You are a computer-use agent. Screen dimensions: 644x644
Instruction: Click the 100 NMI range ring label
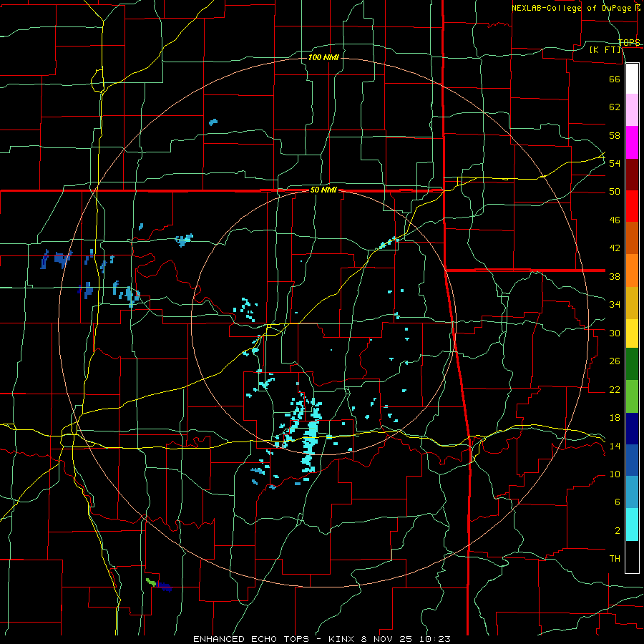(x=323, y=57)
